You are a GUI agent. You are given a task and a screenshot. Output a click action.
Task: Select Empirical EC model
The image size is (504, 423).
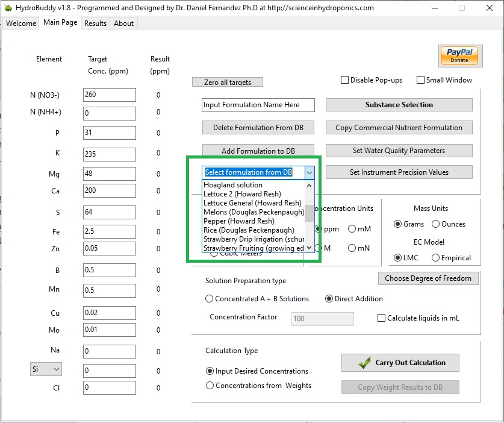click(x=435, y=258)
